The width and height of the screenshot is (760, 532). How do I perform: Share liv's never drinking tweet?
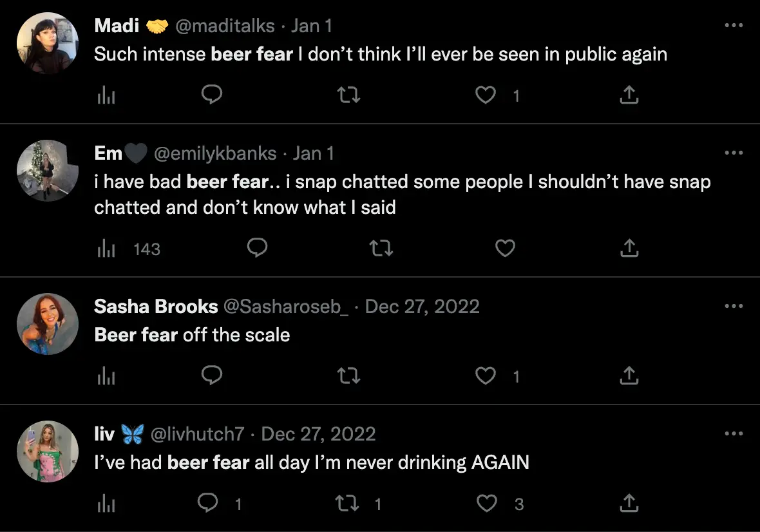[629, 503]
